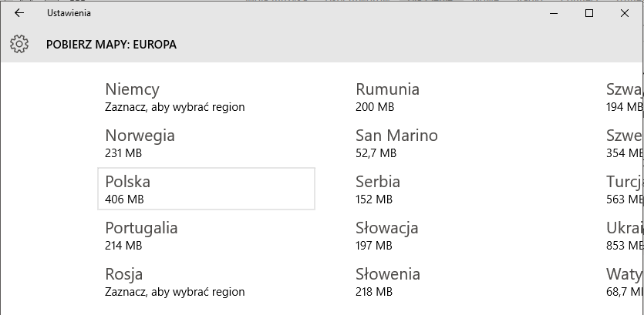The height and width of the screenshot is (315, 644).
Task: Choose the Słowacja map entry
Action: point(457,235)
